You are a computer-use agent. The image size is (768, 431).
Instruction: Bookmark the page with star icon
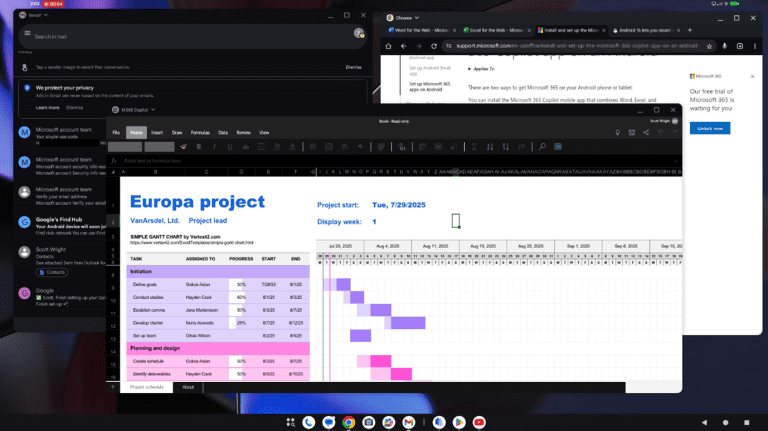(x=709, y=46)
